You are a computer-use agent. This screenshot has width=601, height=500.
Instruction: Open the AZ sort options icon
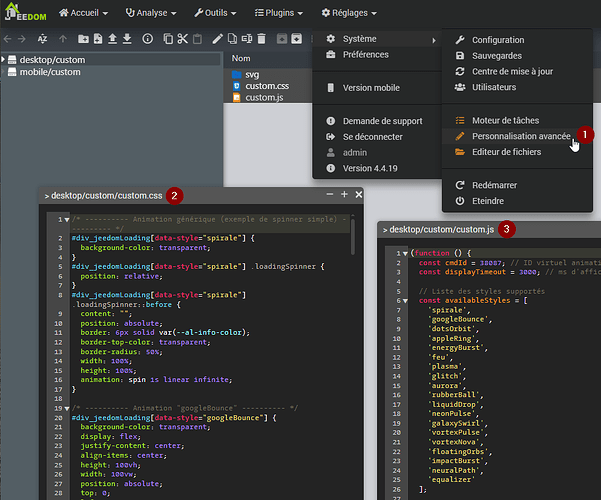click(x=42, y=39)
